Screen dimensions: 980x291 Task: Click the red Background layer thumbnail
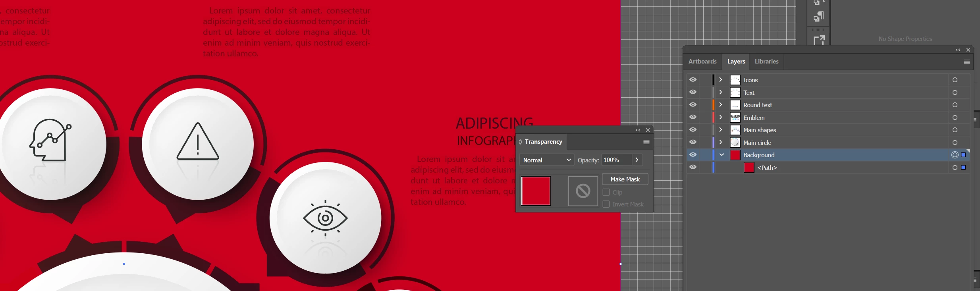tap(735, 155)
